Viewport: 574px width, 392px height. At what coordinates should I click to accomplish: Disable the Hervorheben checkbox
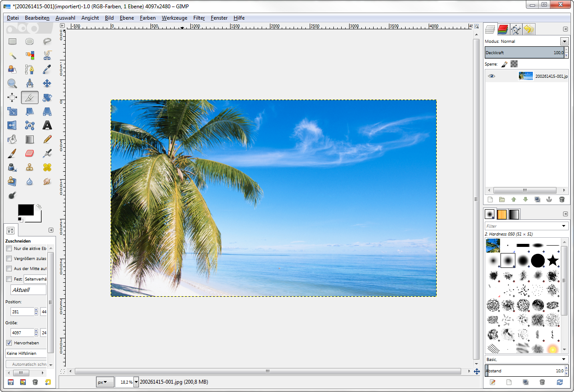(9, 343)
